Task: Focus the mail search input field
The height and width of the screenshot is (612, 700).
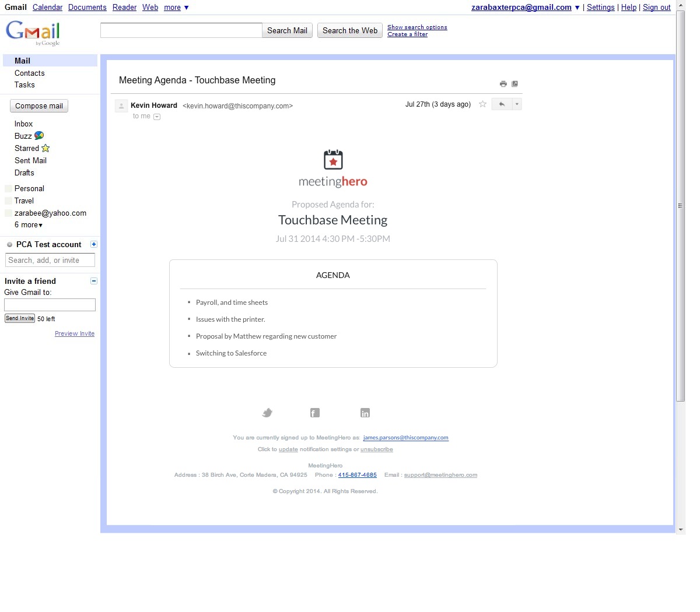Action: tap(181, 30)
